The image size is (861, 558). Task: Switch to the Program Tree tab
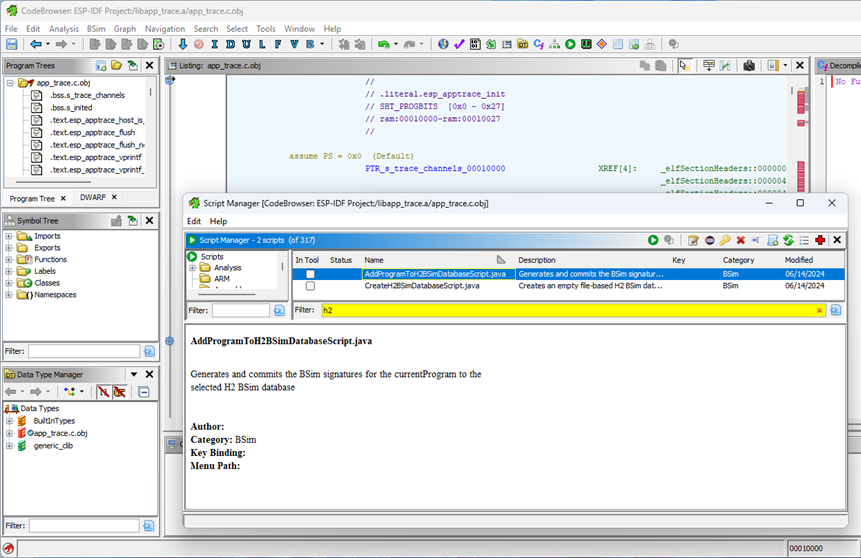pyautogui.click(x=32, y=198)
